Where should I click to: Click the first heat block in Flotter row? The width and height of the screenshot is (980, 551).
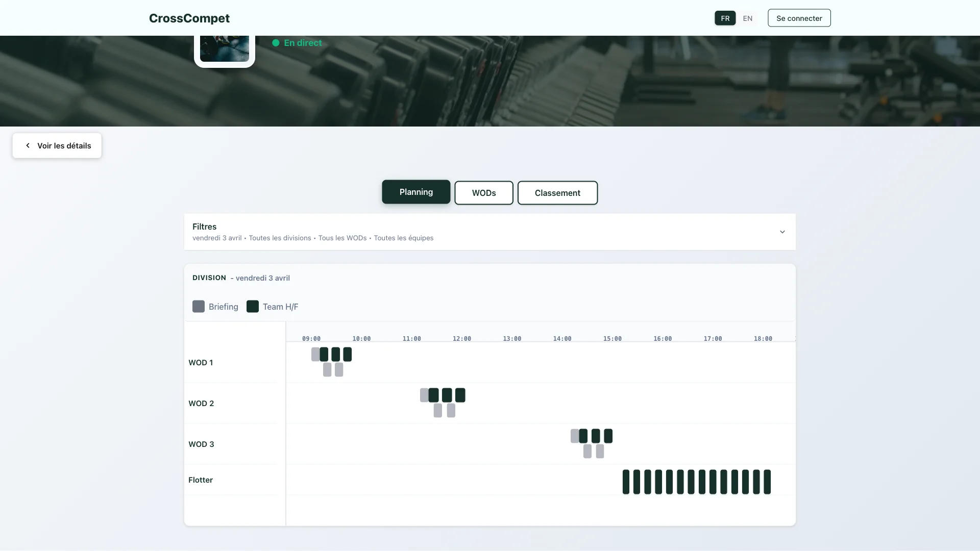tap(626, 482)
